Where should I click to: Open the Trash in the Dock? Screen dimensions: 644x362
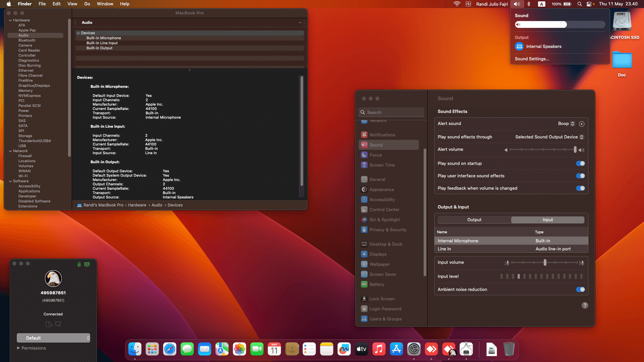tap(509, 349)
